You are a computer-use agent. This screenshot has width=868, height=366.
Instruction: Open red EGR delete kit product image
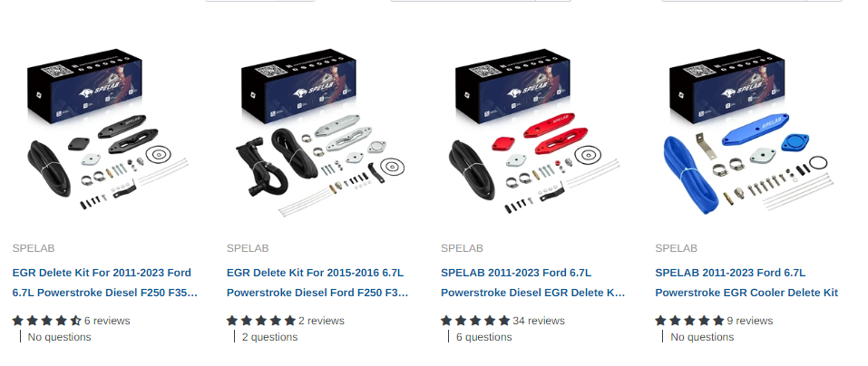pos(535,131)
